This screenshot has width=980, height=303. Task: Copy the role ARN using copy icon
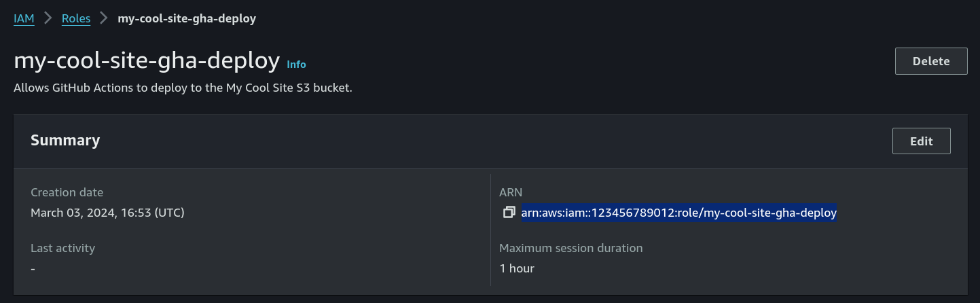[509, 213]
